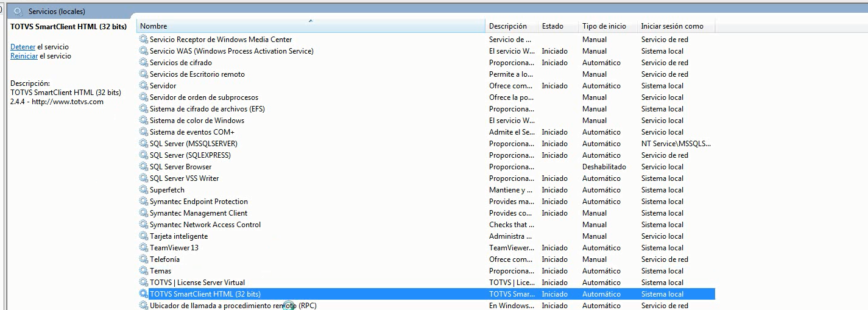Click the gear icon beside Servicio Receptor de Windows Media Center

[x=144, y=40]
